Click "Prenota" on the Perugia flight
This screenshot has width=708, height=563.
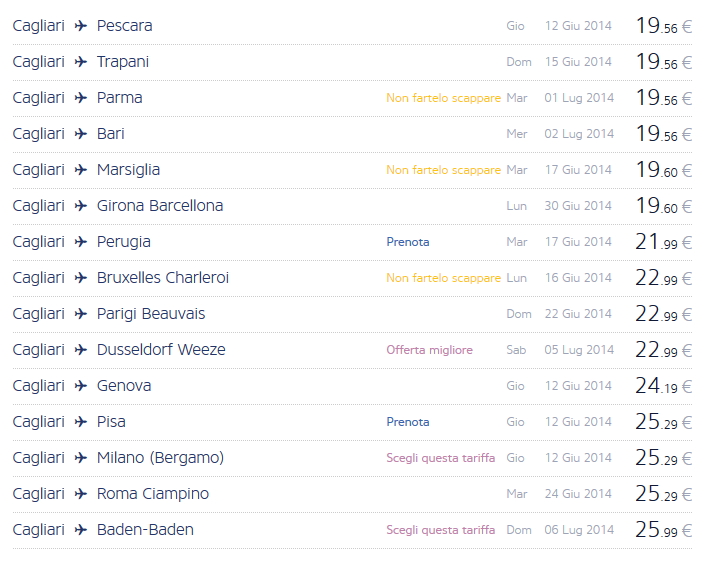tap(408, 242)
